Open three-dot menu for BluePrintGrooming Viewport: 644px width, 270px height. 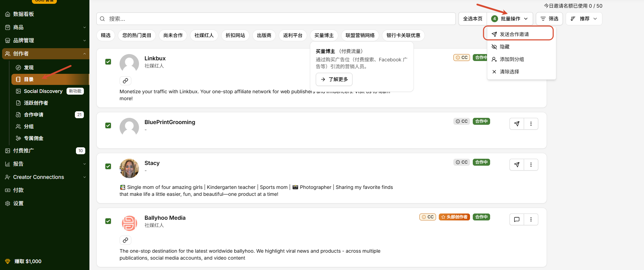pos(531,124)
